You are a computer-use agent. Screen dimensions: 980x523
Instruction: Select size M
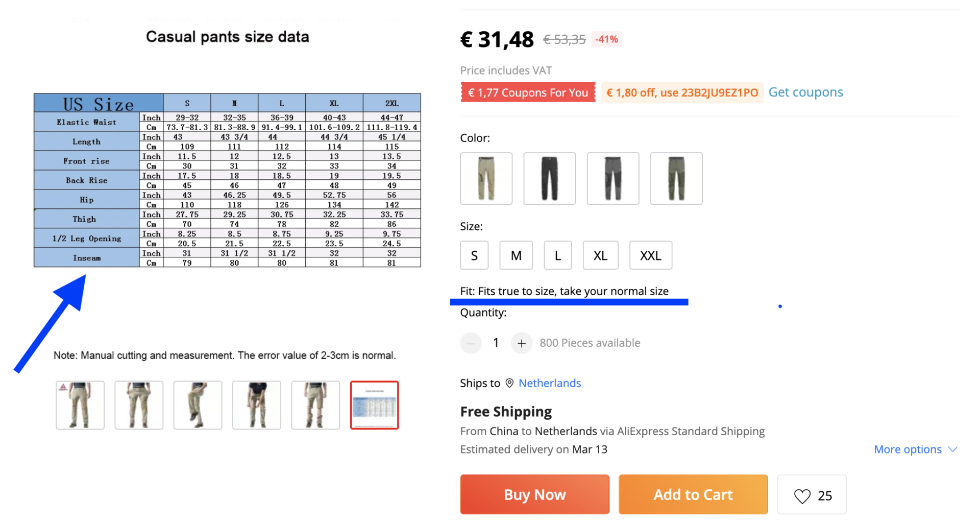pyautogui.click(x=516, y=255)
